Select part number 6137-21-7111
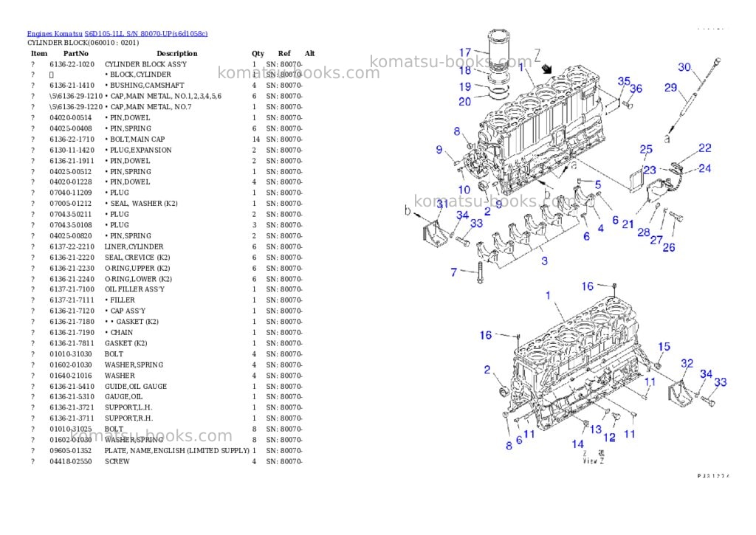 click(72, 300)
